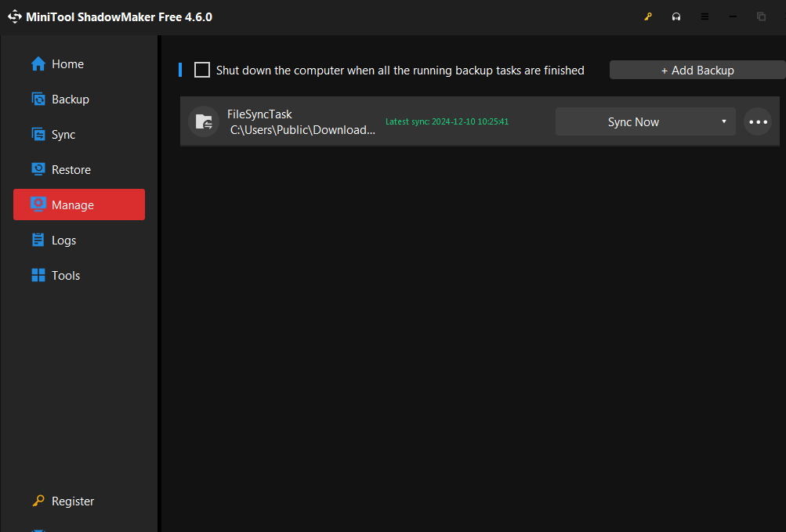This screenshot has height=532, width=786.
Task: Click the + Add Backup button
Action: click(697, 71)
